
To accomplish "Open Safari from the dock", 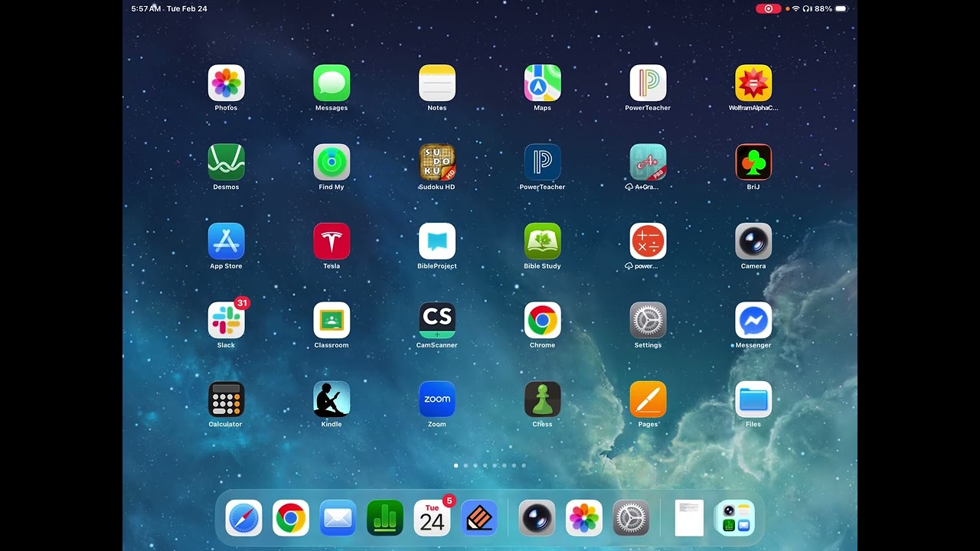I will (x=243, y=518).
